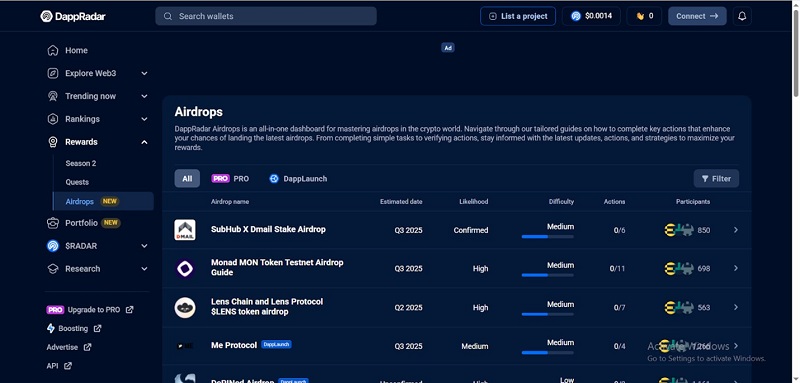Click the RADAR token price icon
The height and width of the screenshot is (383, 800).
coord(576,16)
